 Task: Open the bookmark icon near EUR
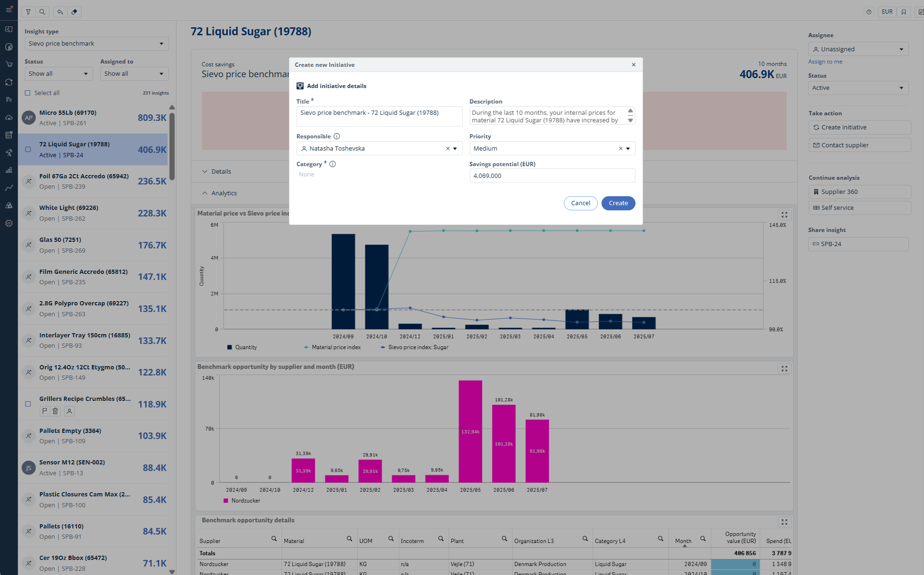click(x=904, y=12)
